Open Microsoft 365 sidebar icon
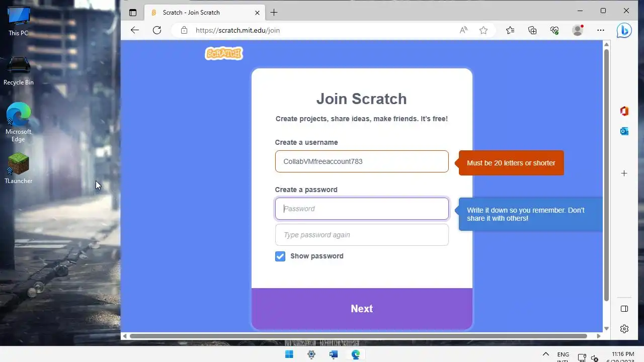The height and width of the screenshot is (362, 644). pos(624,111)
